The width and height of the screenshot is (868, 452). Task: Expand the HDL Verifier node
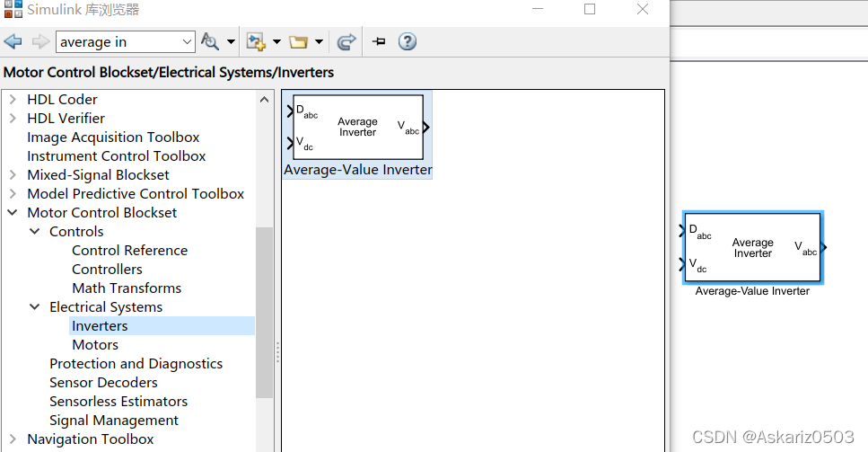point(13,119)
